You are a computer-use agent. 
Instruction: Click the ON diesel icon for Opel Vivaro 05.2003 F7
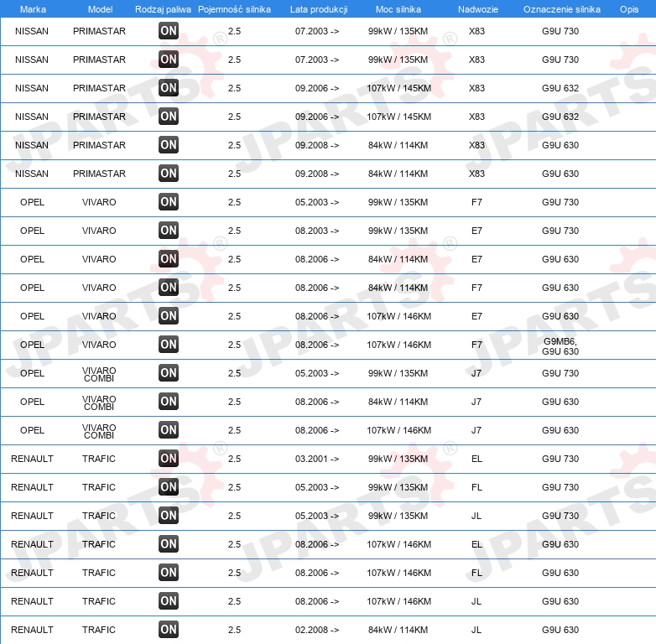168,202
